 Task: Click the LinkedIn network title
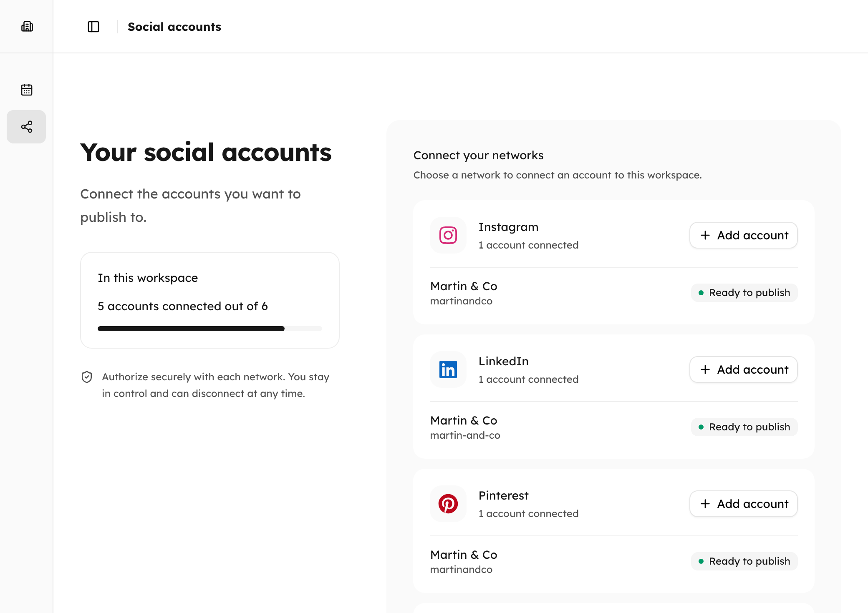point(503,361)
